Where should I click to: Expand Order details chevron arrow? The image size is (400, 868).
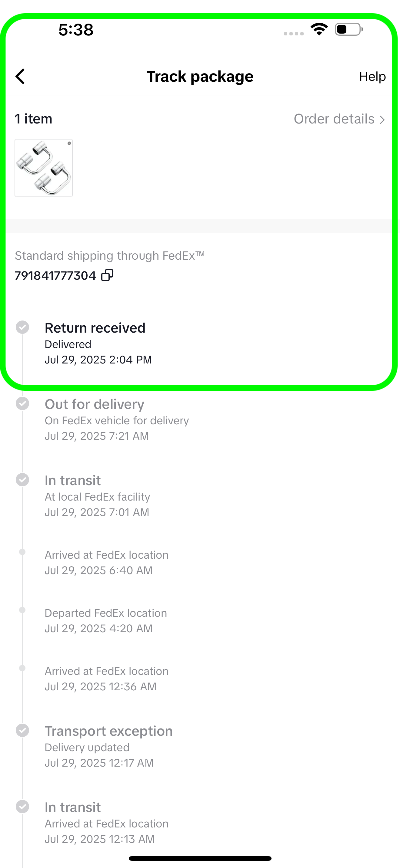[x=382, y=120]
